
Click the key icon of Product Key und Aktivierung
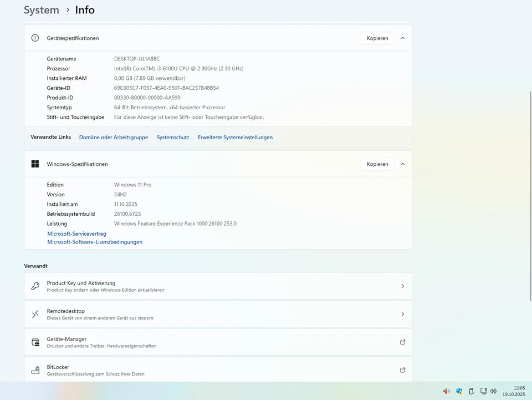[x=35, y=286]
